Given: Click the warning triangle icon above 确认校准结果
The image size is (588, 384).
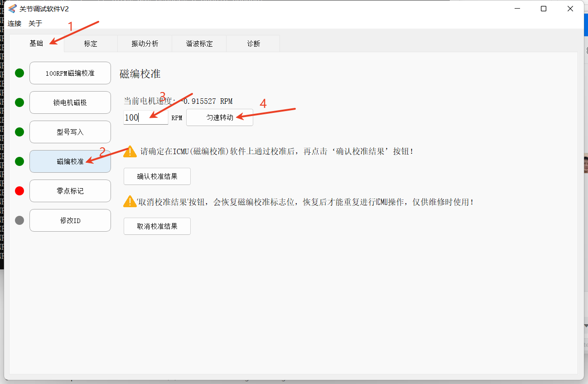Looking at the screenshot, I should pos(130,151).
